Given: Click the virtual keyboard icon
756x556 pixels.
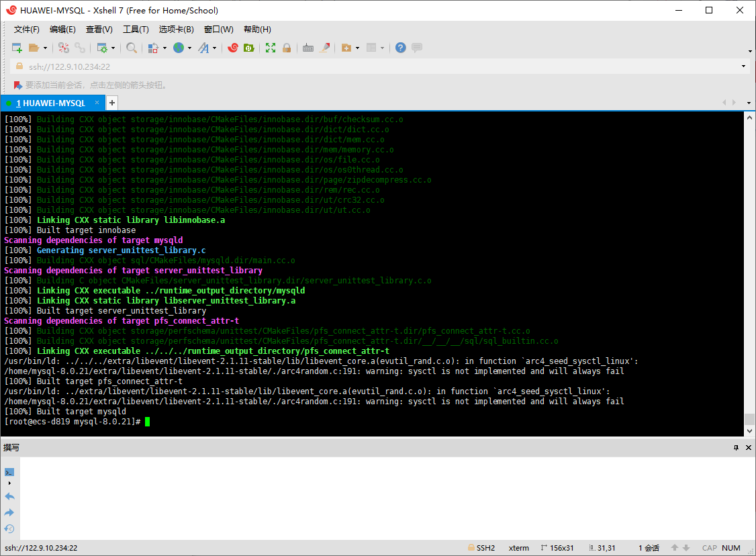Looking at the screenshot, I should (308, 48).
